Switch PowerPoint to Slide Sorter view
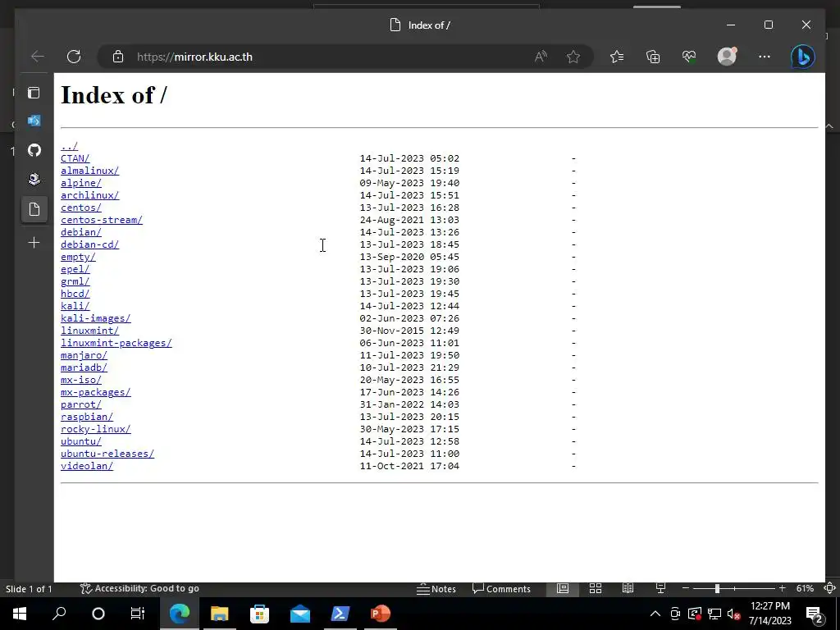This screenshot has height=630, width=840. coord(596,588)
